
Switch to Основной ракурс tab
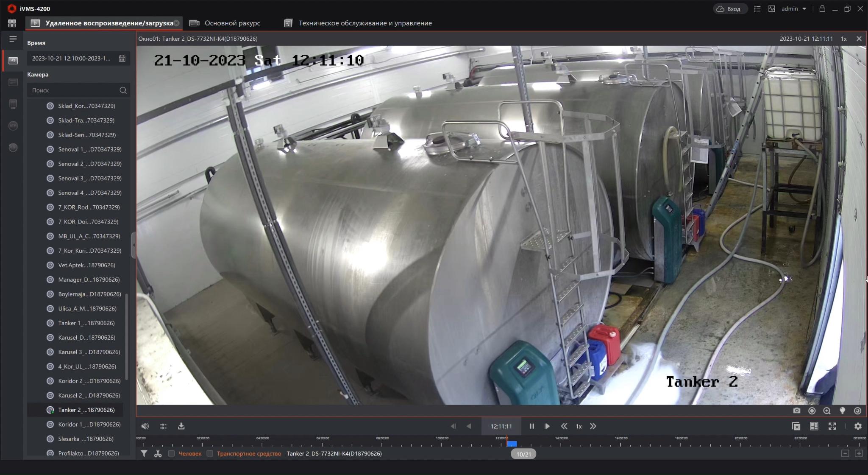click(x=225, y=23)
